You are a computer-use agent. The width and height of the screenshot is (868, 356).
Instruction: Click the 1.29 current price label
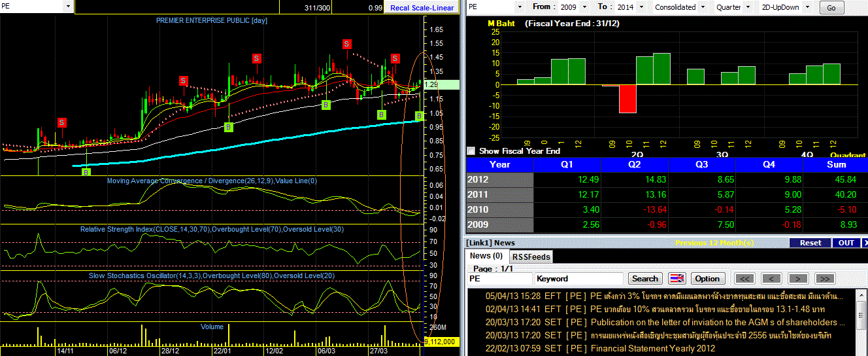[442, 84]
